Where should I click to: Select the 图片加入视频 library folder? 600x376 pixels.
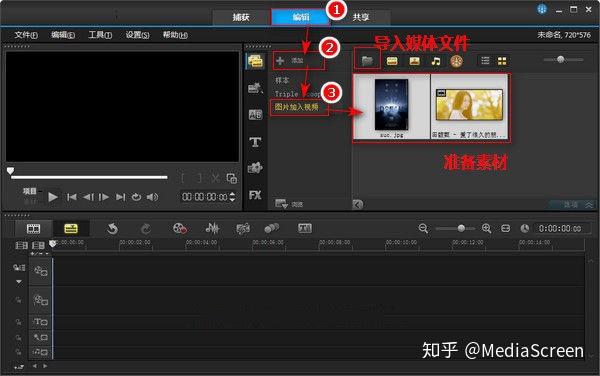click(x=297, y=107)
